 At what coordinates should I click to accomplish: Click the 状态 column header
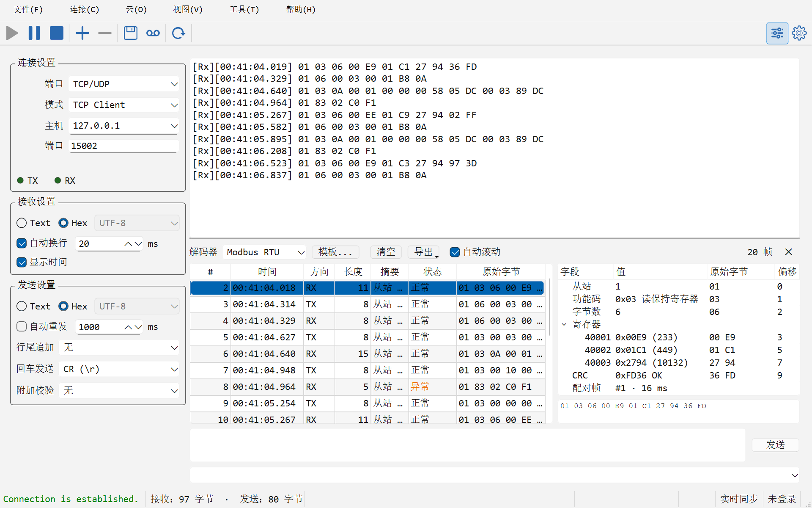pos(433,272)
